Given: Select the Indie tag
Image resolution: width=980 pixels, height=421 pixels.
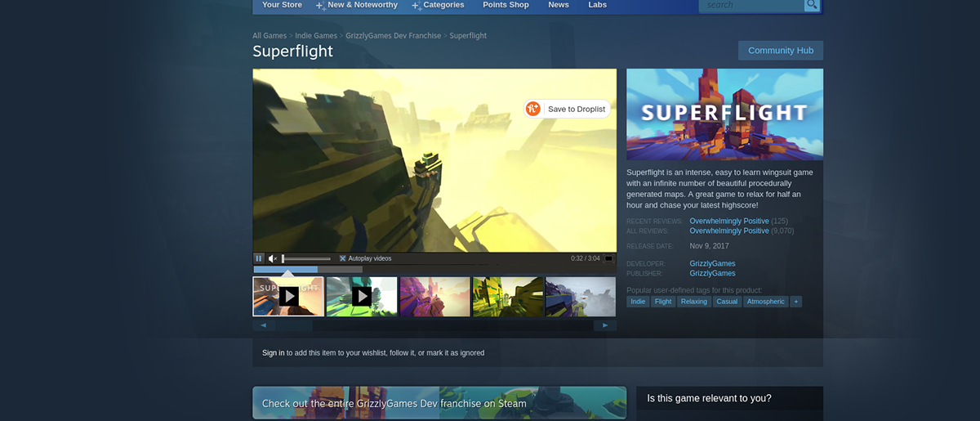Looking at the screenshot, I should point(638,302).
